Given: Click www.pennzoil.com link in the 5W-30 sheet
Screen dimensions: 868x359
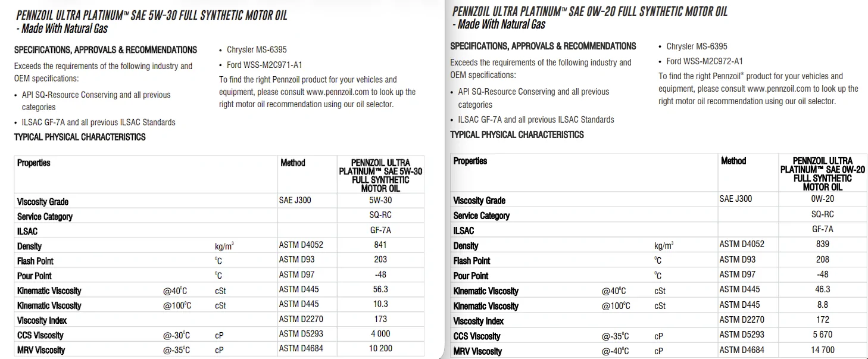Looking at the screenshot, I should (x=339, y=92).
